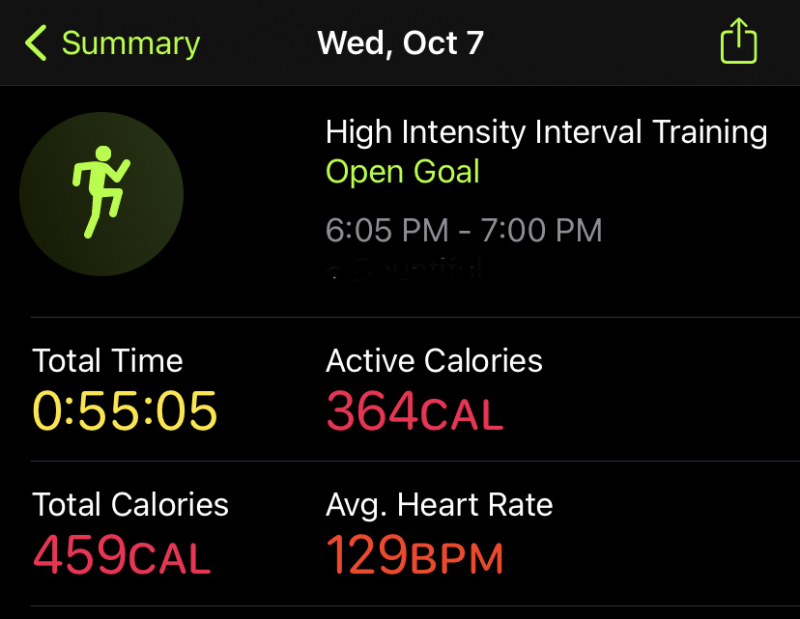800x619 pixels.
Task: Tap the 459 total calories number
Action: [x=79, y=554]
